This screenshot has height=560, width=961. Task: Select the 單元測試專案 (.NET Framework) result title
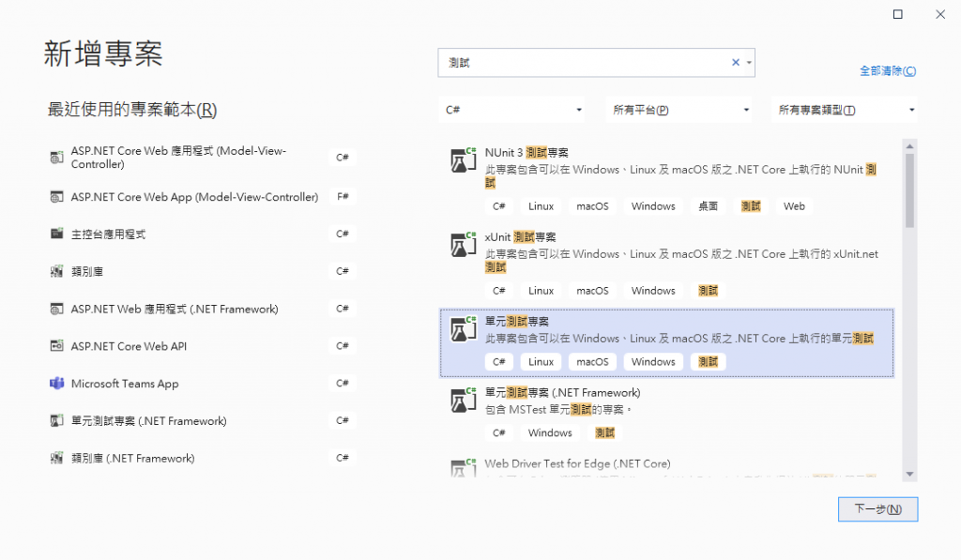(x=563, y=393)
